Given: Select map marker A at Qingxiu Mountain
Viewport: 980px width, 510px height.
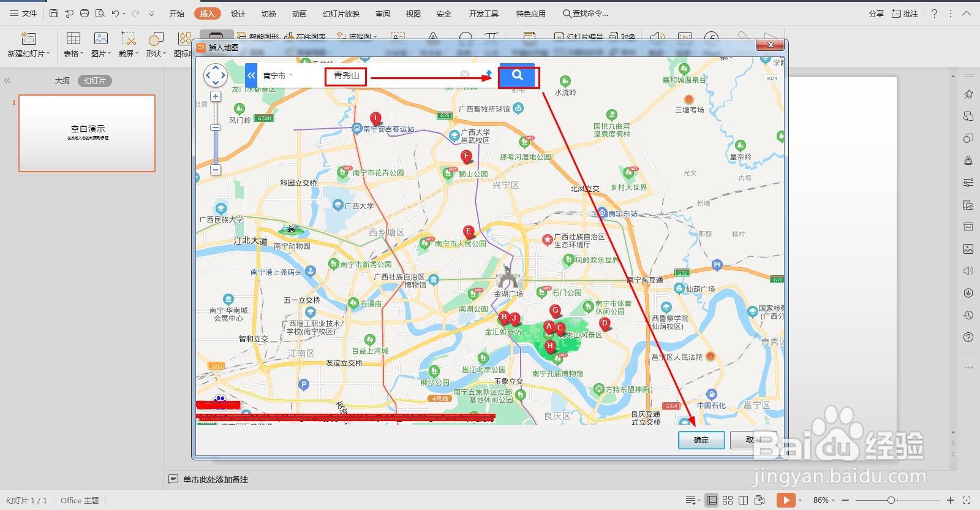Looking at the screenshot, I should coord(549,327).
